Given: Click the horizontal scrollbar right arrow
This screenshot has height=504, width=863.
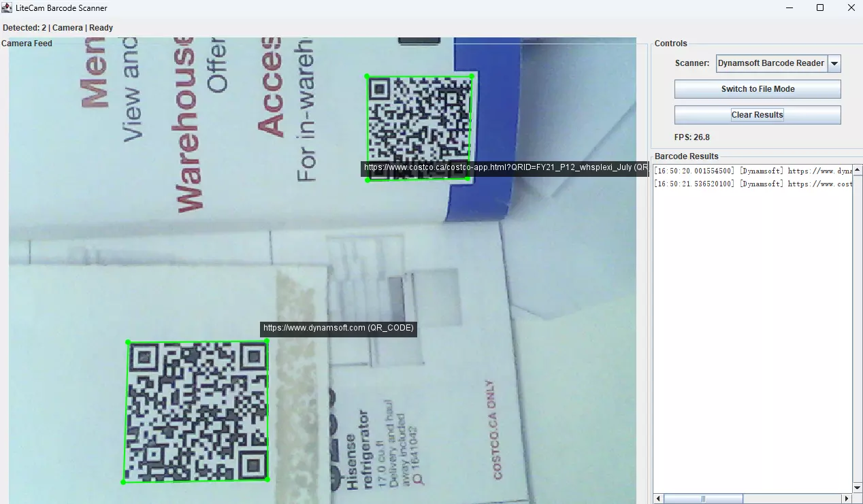Looking at the screenshot, I should [846, 498].
